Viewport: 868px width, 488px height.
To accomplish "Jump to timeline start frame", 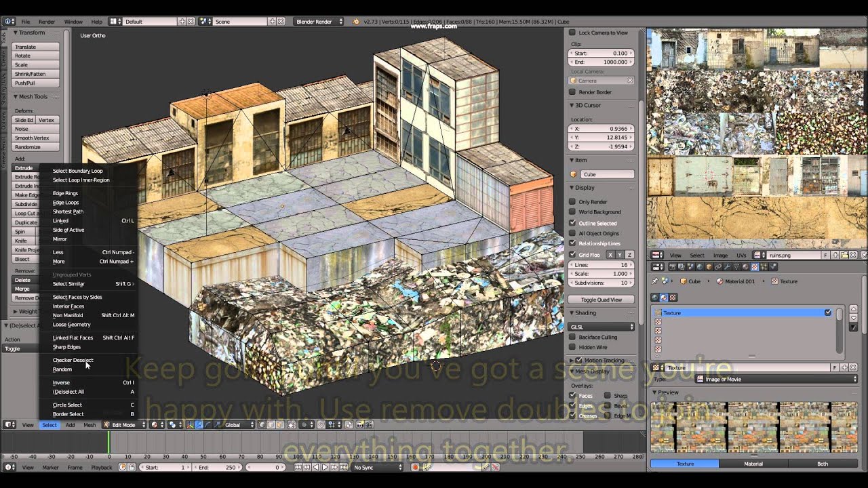I will (x=298, y=468).
